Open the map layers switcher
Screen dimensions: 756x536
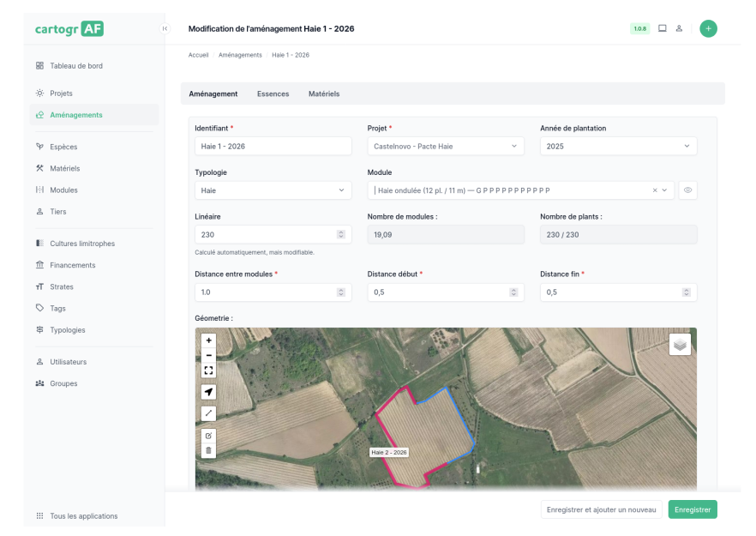tap(680, 345)
